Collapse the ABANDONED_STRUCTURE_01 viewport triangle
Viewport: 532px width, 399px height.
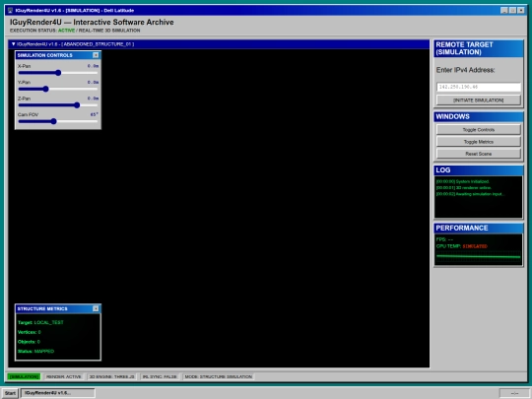point(13,44)
